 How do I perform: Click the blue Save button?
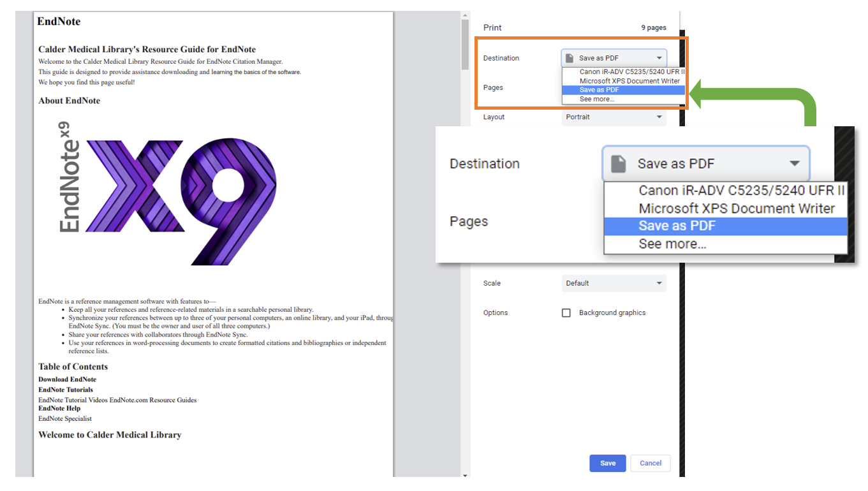coord(608,464)
